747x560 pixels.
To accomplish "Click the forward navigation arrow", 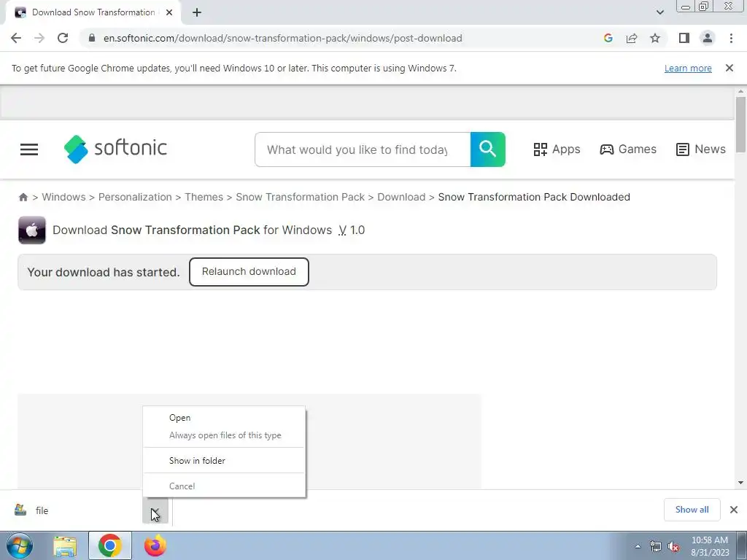I will pos(39,38).
